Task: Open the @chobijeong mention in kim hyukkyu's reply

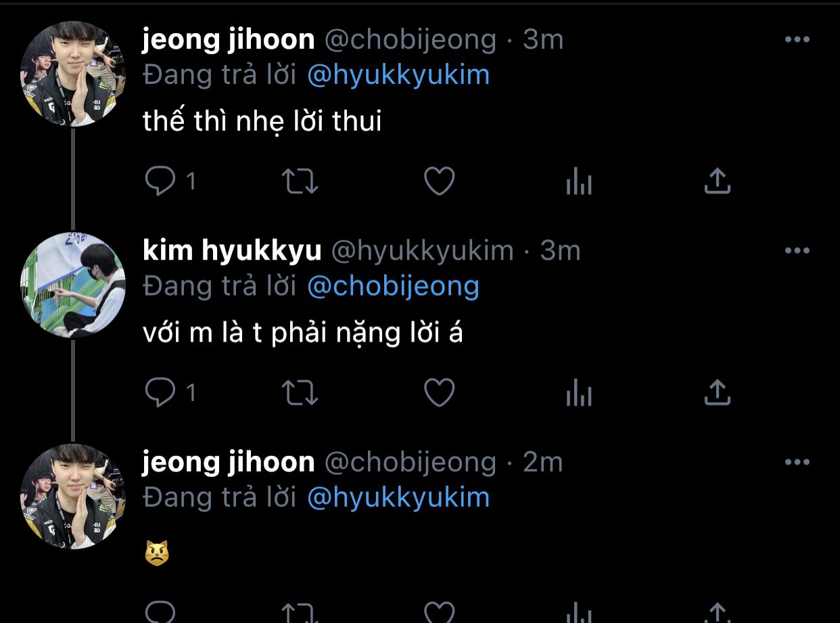Action: coord(393,286)
